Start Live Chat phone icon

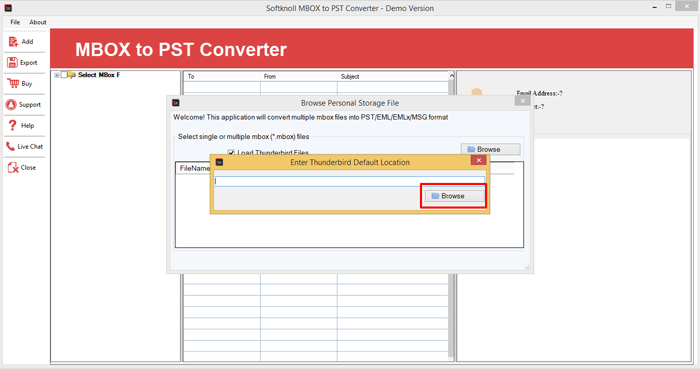click(x=10, y=146)
